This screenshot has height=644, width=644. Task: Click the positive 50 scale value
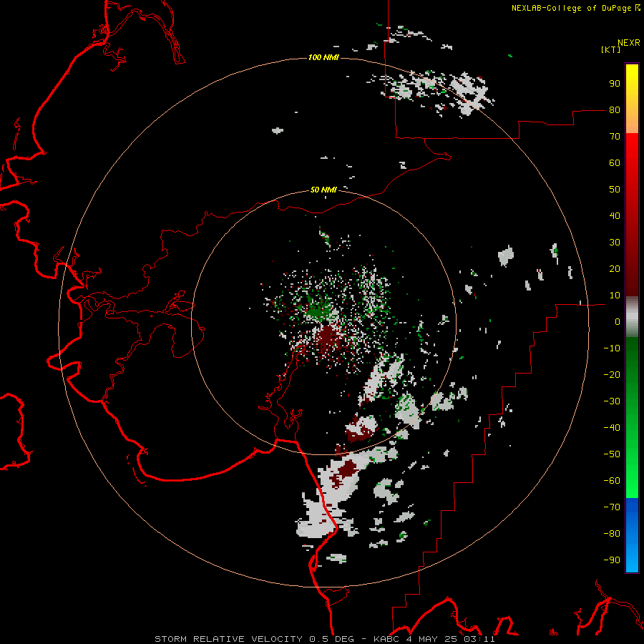[615, 190]
